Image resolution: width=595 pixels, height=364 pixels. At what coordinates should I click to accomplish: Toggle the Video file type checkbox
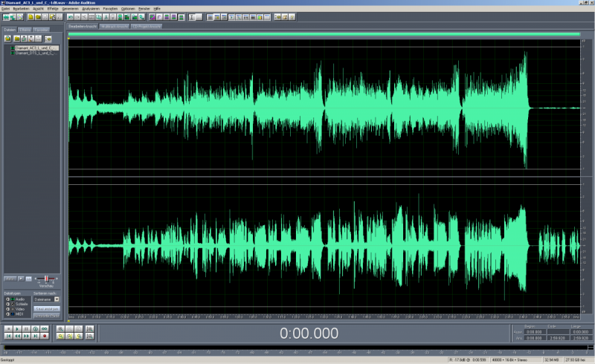6,309
